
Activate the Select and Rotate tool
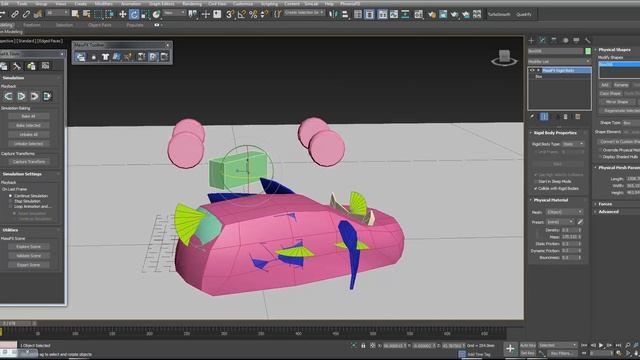[x=134, y=14]
